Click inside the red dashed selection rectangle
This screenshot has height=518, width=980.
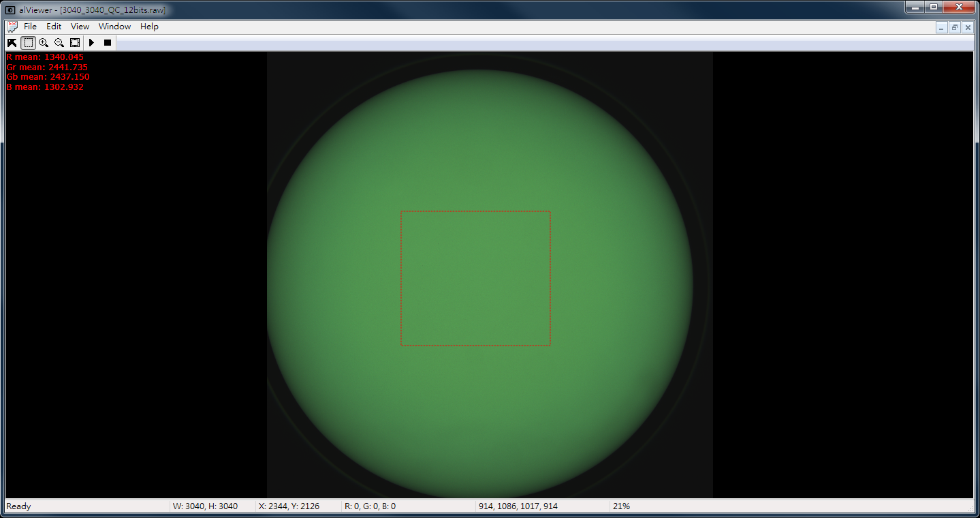click(475, 278)
